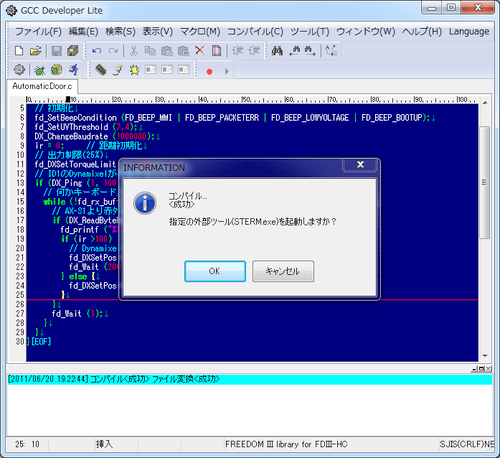Click the gear compile settings icon
The image size is (500, 458).
[19, 70]
